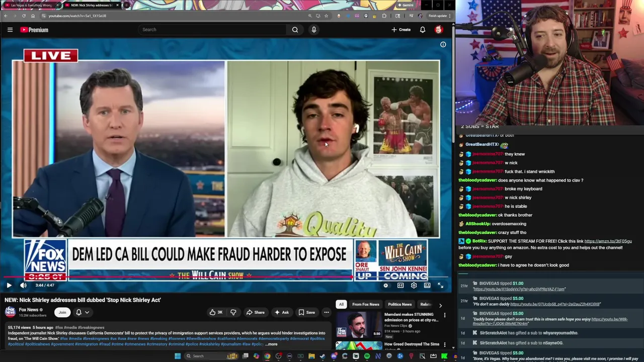Switch to Las Vegas is Everything Wrong tab
The image size is (644, 362).
coord(31,5)
